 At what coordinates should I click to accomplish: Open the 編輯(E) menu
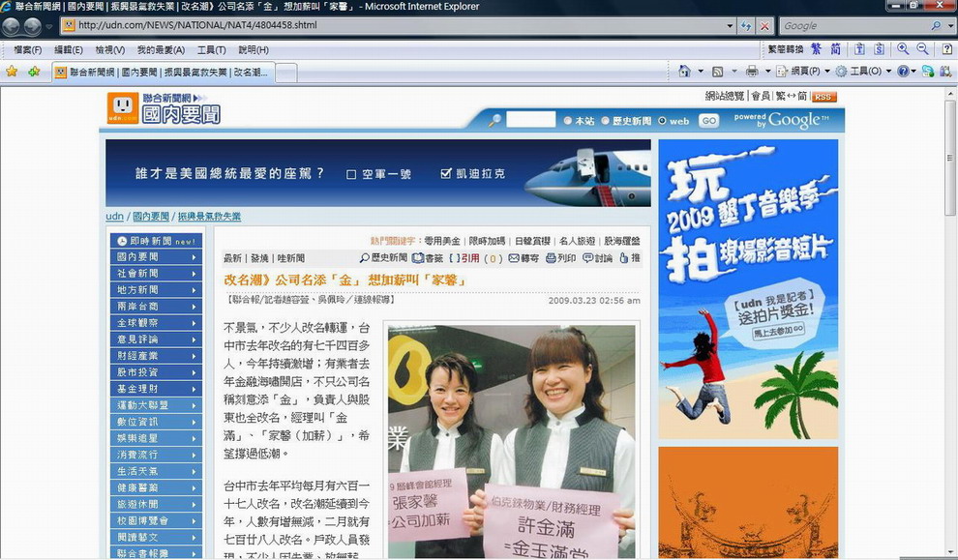click(x=69, y=50)
